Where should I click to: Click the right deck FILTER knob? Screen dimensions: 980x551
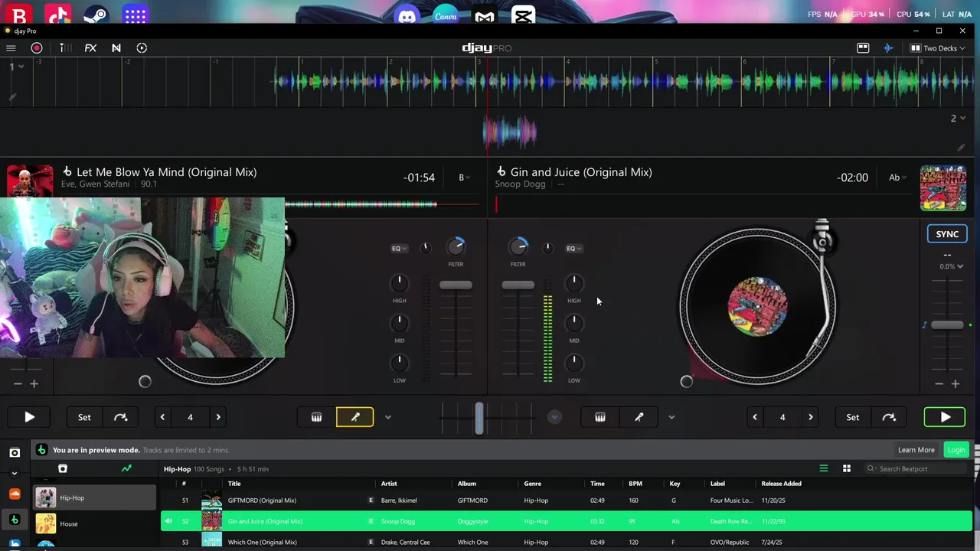coord(518,246)
